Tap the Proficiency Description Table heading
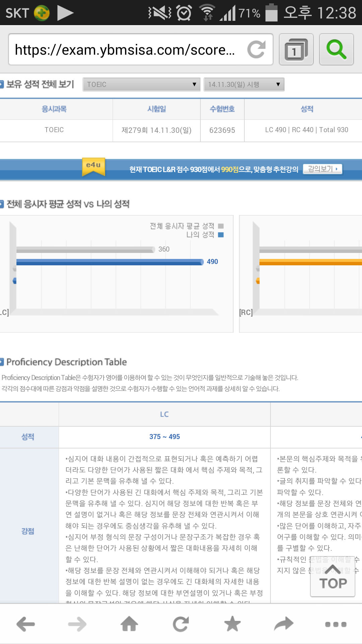 tap(67, 362)
